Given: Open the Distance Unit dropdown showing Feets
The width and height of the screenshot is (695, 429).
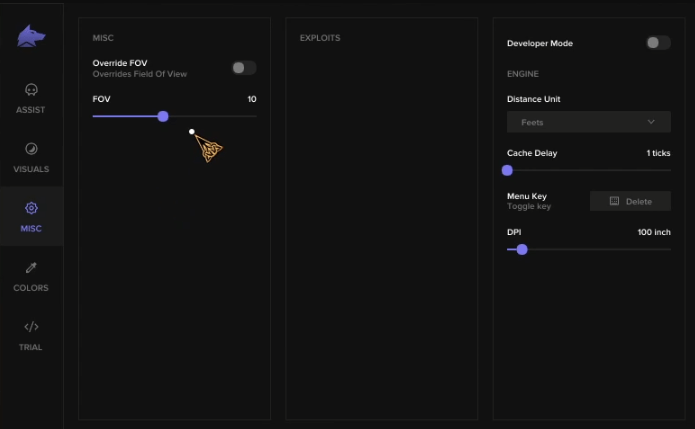Looking at the screenshot, I should (x=589, y=122).
